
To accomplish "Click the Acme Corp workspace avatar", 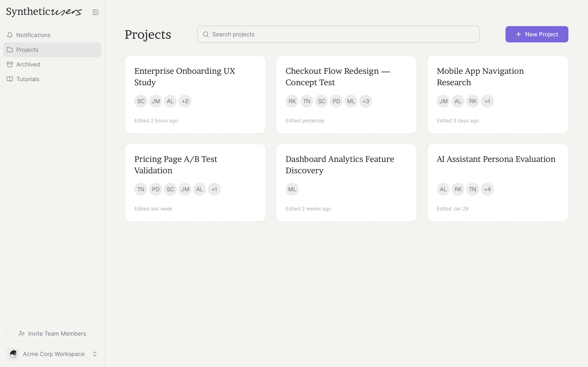I will [13, 354].
